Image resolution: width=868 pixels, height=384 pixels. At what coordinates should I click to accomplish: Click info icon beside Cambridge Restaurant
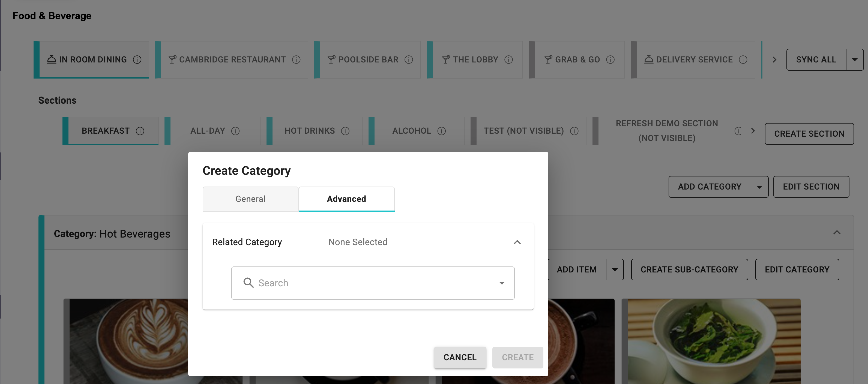pos(296,60)
